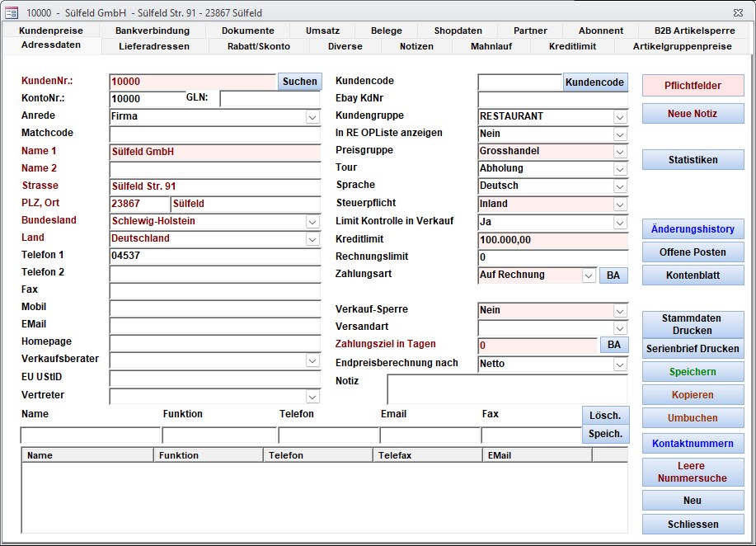Open the Zahlungsart dropdown
Image resolution: width=756 pixels, height=546 pixels.
point(589,276)
